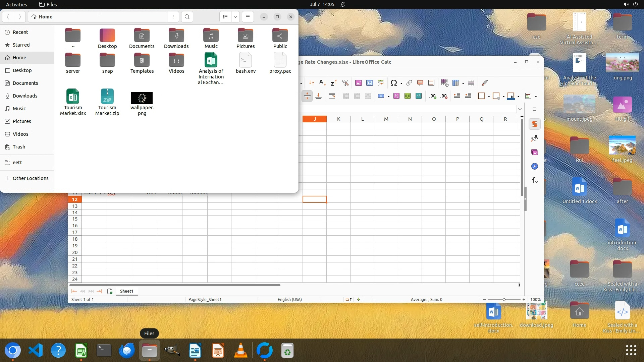Screen dimensions: 644x362
Task: Click the Insert Comment icon
Action: point(420,83)
